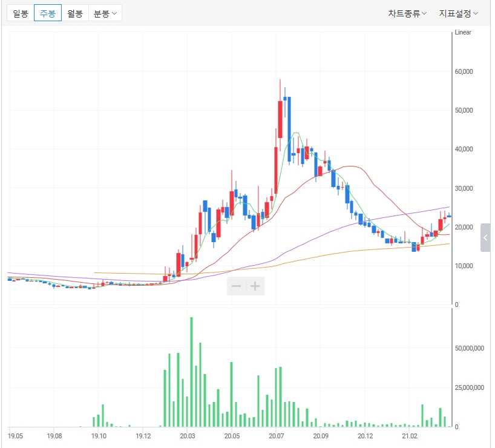Click the 10,000 price axis label
495x448 pixels.
(464, 266)
